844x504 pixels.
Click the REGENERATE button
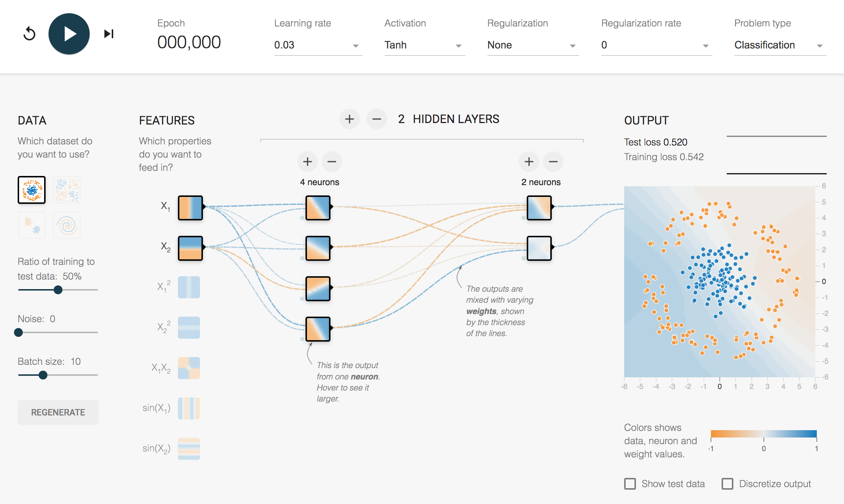[58, 413]
